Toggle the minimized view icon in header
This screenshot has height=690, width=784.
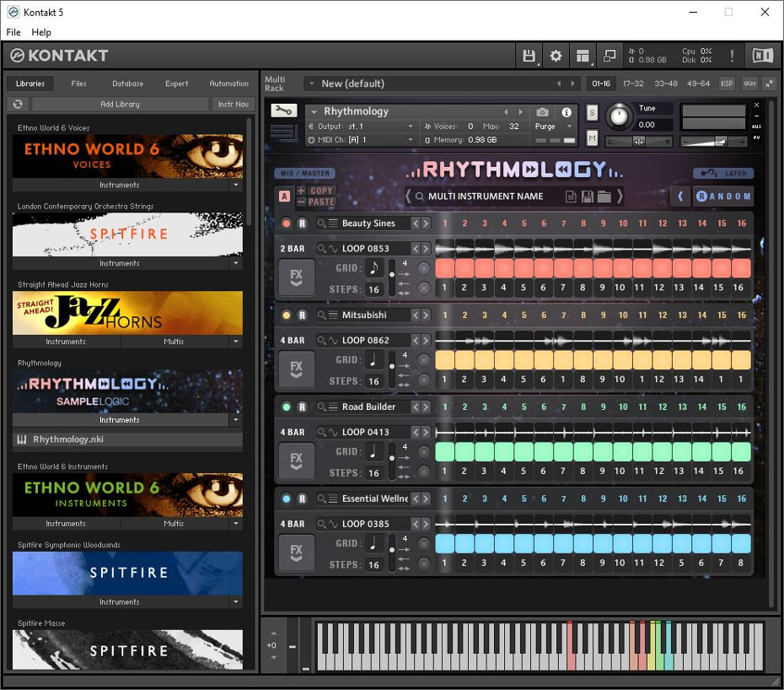point(609,56)
